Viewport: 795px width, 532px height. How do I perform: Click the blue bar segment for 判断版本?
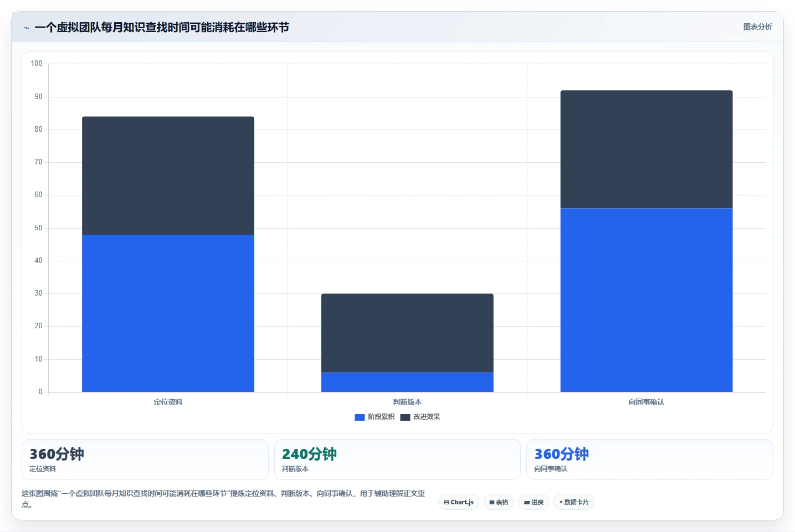[x=407, y=382]
